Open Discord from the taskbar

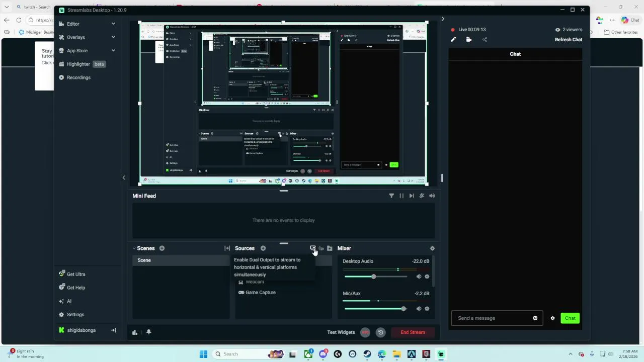point(323,354)
